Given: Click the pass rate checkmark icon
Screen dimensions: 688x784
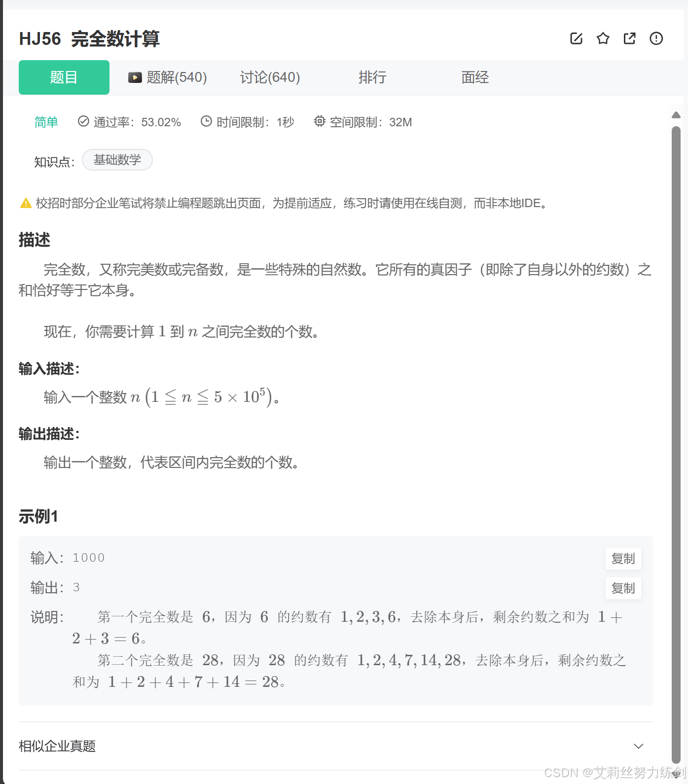Looking at the screenshot, I should [x=83, y=121].
